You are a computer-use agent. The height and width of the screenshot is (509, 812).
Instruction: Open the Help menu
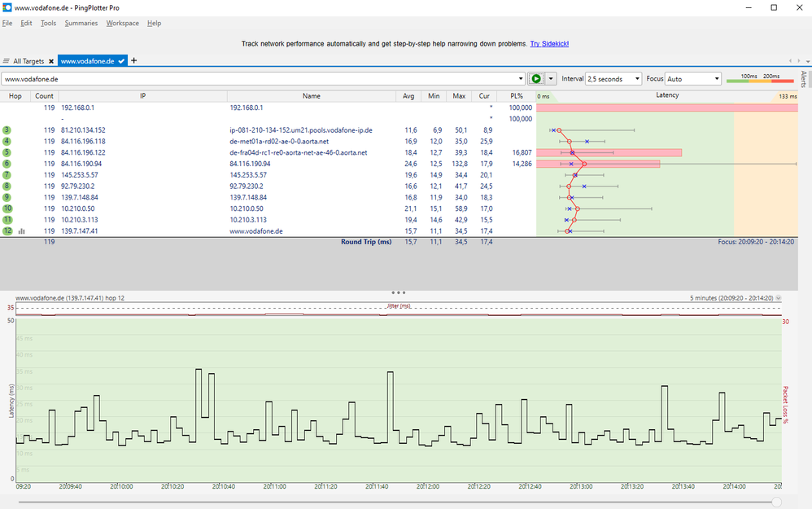click(x=155, y=24)
